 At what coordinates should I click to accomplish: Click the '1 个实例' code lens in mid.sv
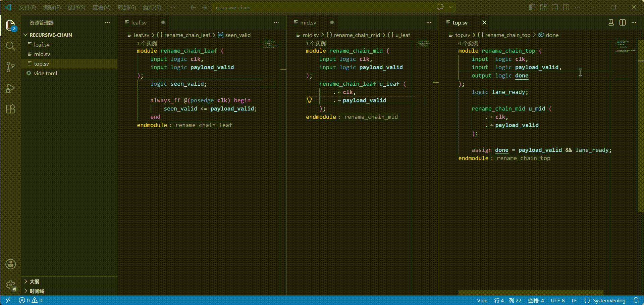tap(316, 43)
